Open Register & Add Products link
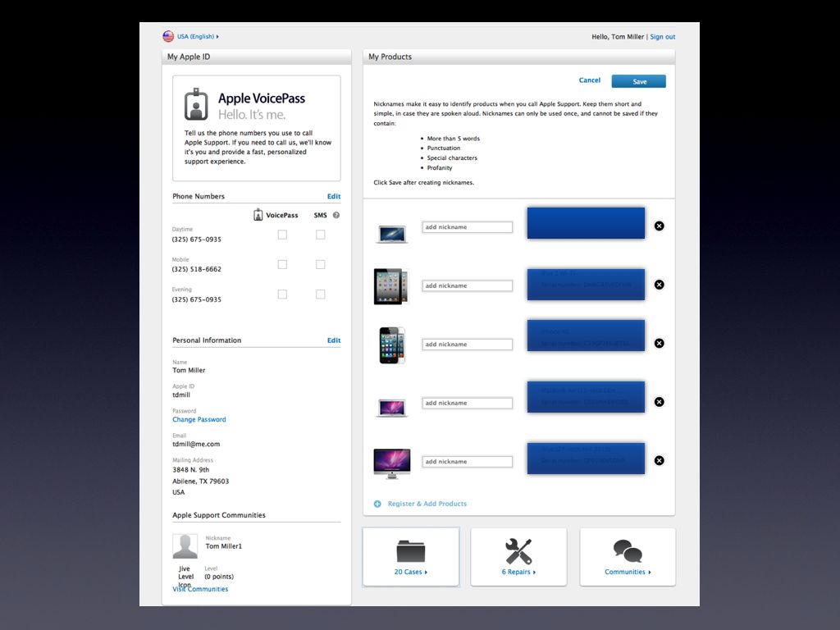 coord(427,504)
